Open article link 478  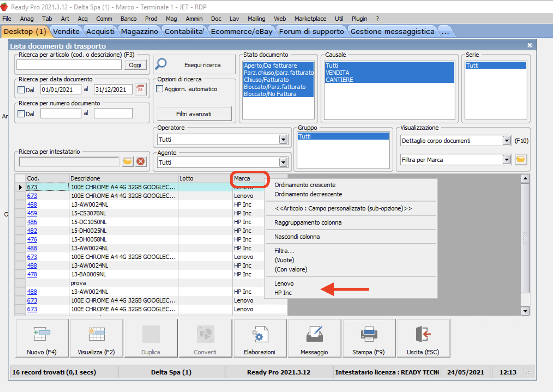(32, 274)
